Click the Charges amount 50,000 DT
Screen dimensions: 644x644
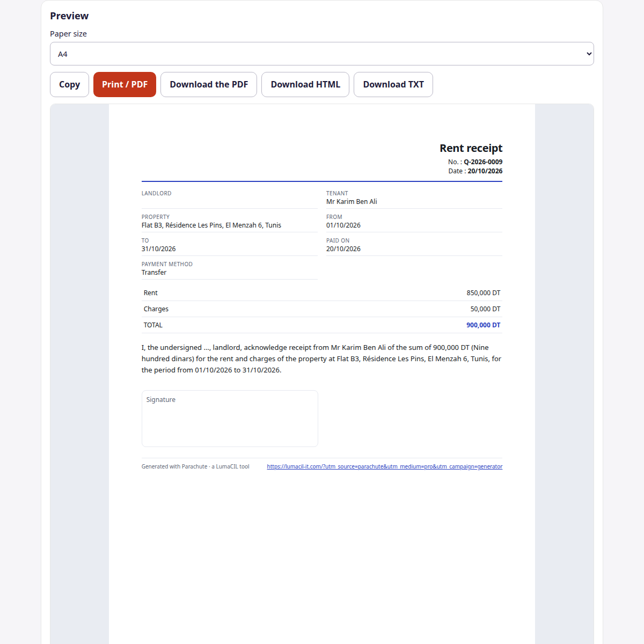coord(485,309)
